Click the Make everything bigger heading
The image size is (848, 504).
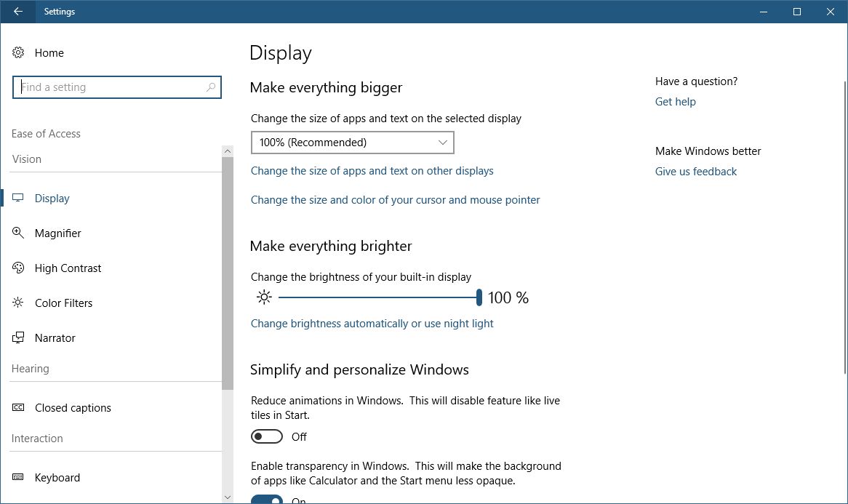tap(326, 87)
